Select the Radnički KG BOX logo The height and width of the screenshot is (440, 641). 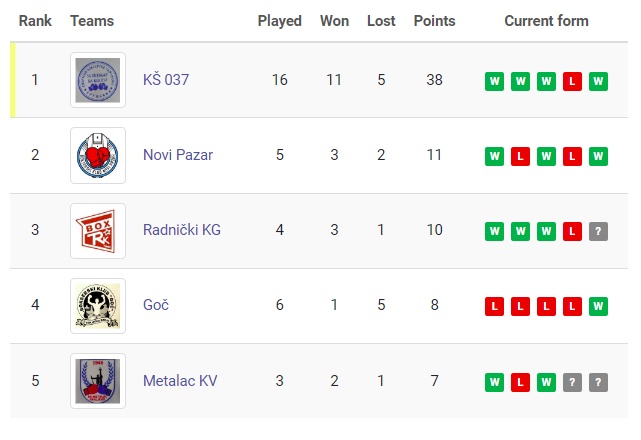[x=98, y=231]
